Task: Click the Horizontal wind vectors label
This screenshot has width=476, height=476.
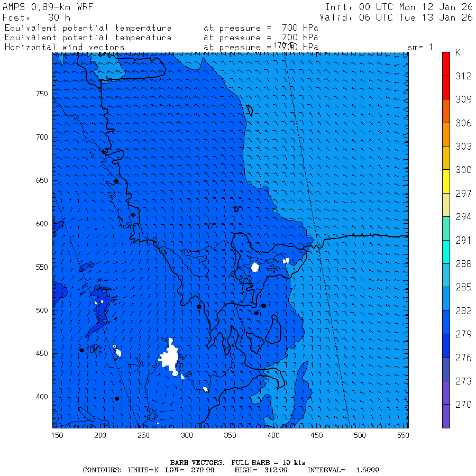Action: point(65,48)
